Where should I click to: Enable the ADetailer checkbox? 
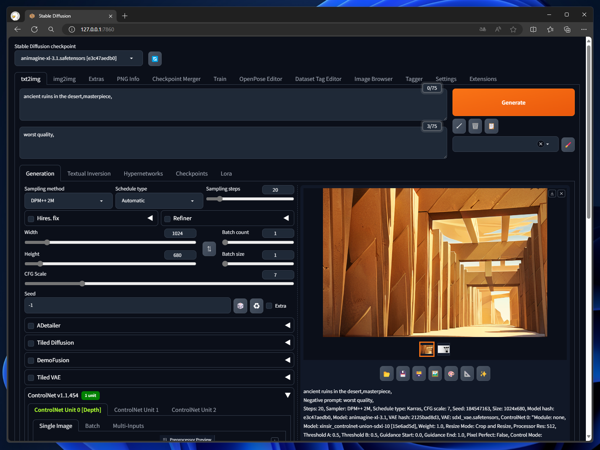pos(31,325)
